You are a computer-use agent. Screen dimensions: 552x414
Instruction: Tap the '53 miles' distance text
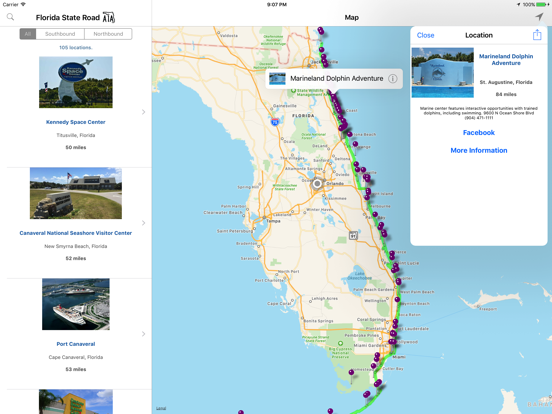tap(76, 369)
